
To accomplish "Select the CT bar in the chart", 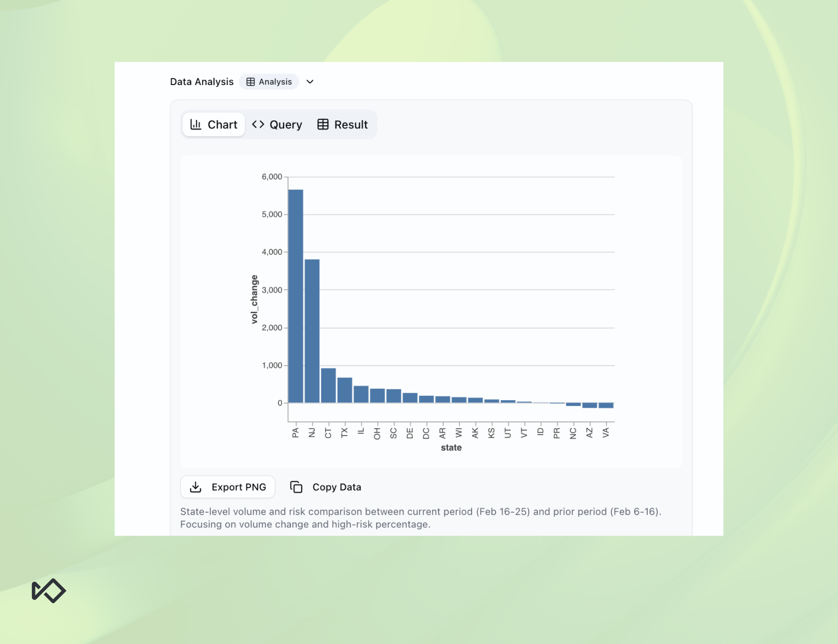I will tap(329, 386).
